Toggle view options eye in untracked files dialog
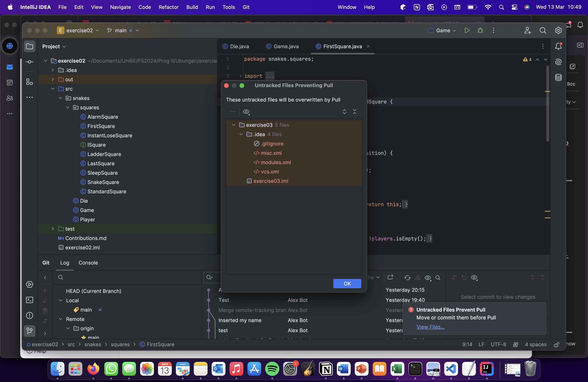588x382 pixels. 246,112
